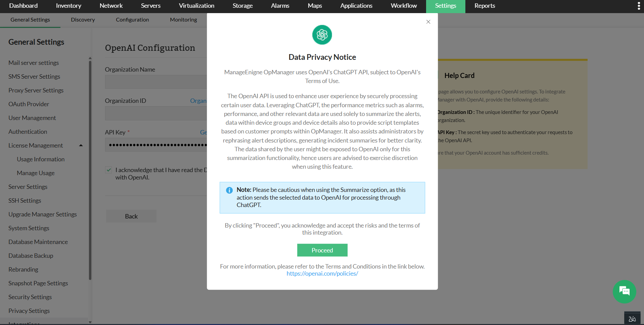Image resolution: width=644 pixels, height=325 pixels.
Task: Open Database Maintenance
Action: [38, 242]
